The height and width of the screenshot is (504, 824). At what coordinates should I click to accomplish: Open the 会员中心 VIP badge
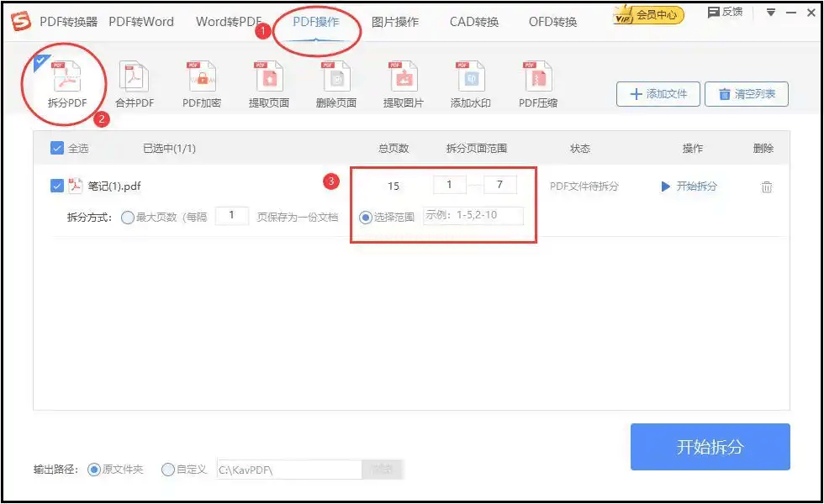coord(648,14)
